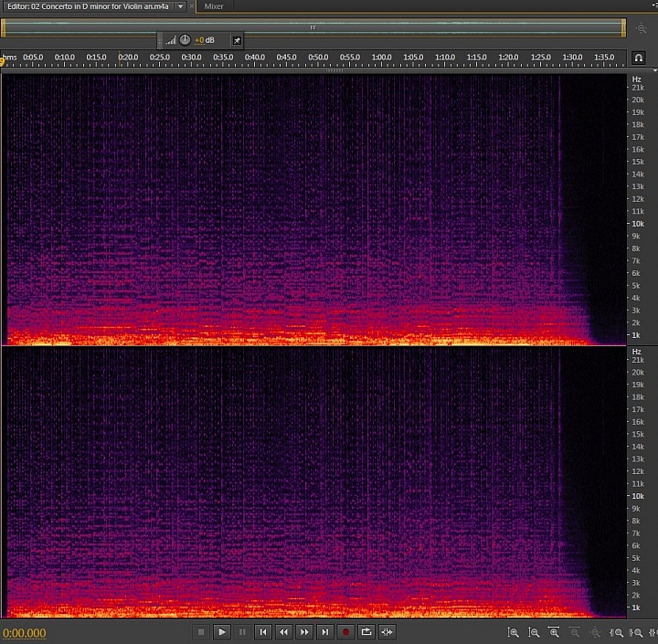Image resolution: width=658 pixels, height=644 pixels.
Task: Select the Editor: 02 Concerto in D minor tab
Action: point(88,6)
